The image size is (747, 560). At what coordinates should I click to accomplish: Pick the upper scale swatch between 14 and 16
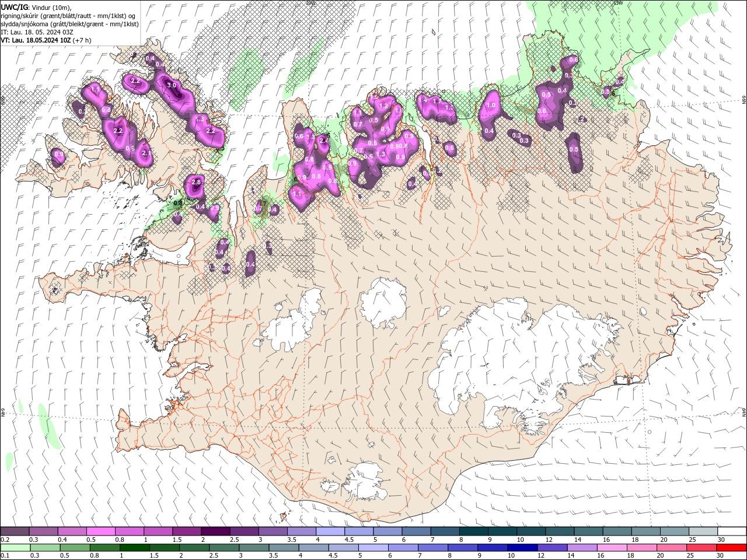(588, 531)
